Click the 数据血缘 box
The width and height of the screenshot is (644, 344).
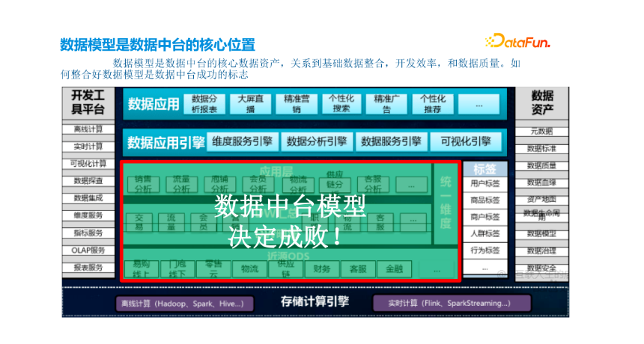[x=541, y=182]
